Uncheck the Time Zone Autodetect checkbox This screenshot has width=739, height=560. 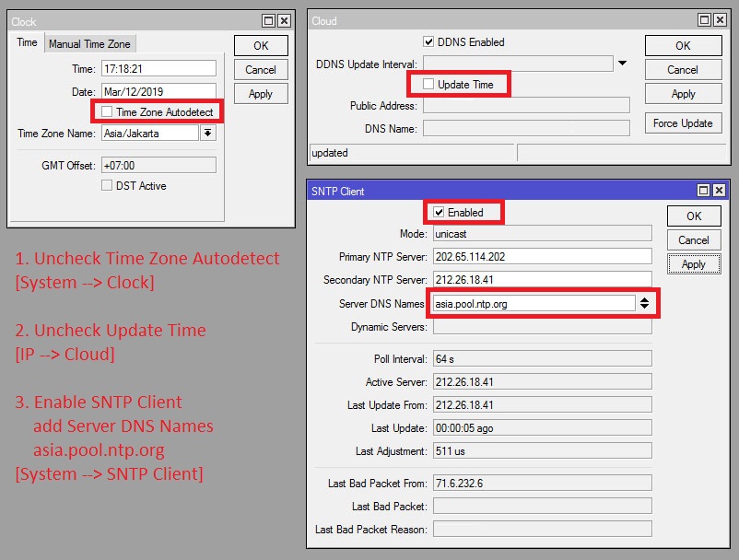click(107, 112)
